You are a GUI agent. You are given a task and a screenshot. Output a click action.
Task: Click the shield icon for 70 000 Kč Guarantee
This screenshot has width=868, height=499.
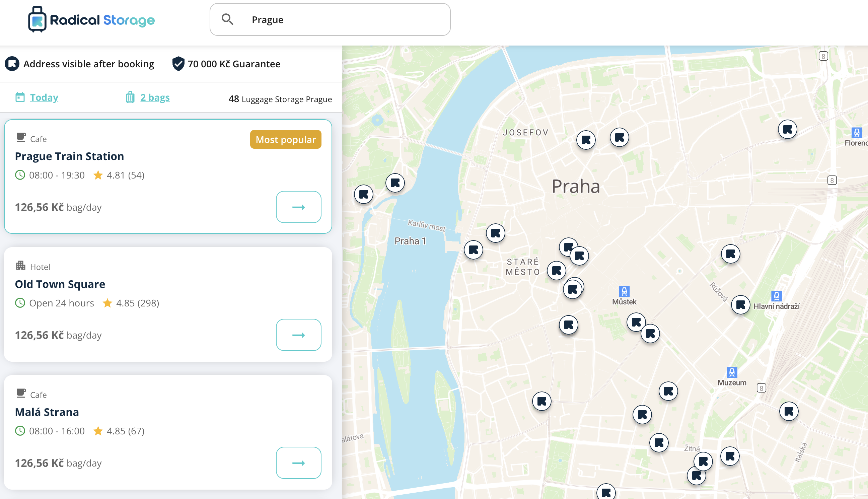tap(178, 64)
